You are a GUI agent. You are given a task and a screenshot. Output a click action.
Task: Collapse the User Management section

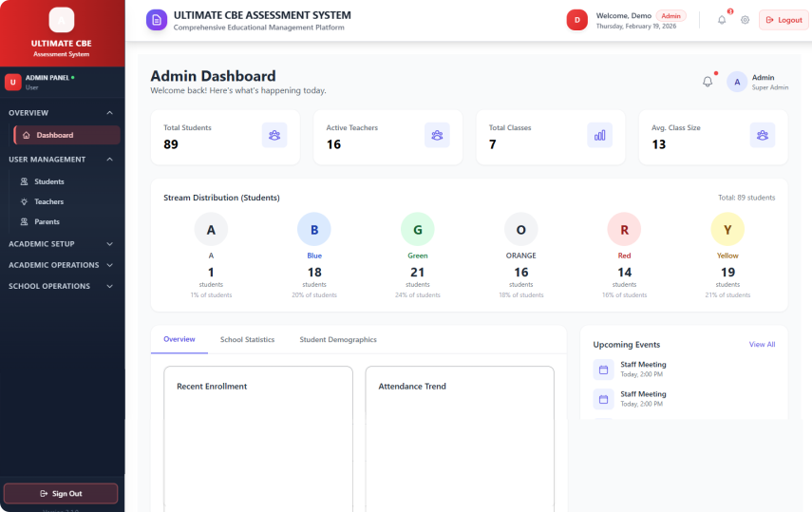pyautogui.click(x=109, y=160)
